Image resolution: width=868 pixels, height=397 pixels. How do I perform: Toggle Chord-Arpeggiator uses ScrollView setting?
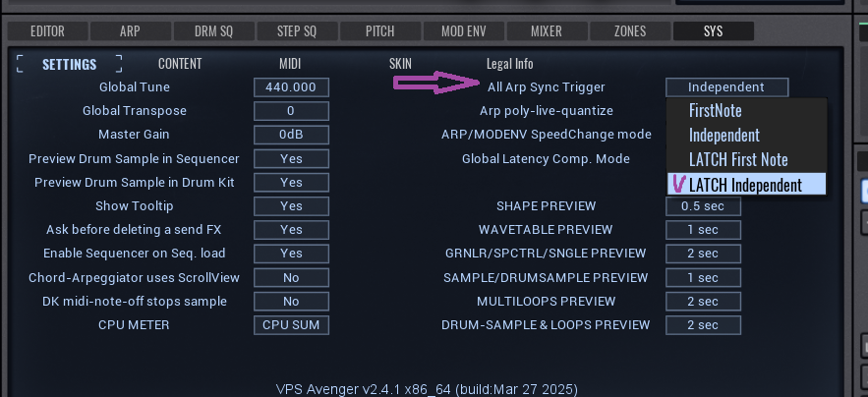click(291, 278)
